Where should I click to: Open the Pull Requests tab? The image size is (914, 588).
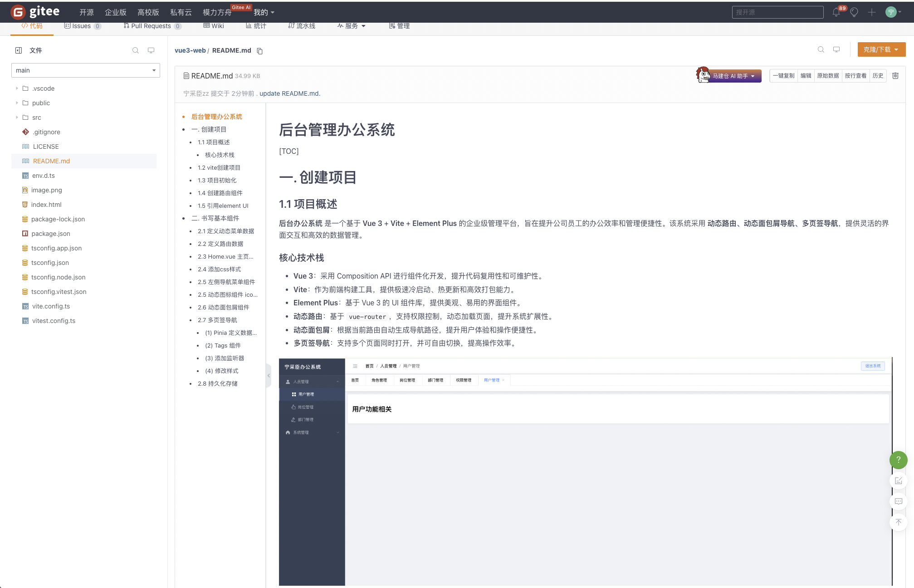pos(151,26)
